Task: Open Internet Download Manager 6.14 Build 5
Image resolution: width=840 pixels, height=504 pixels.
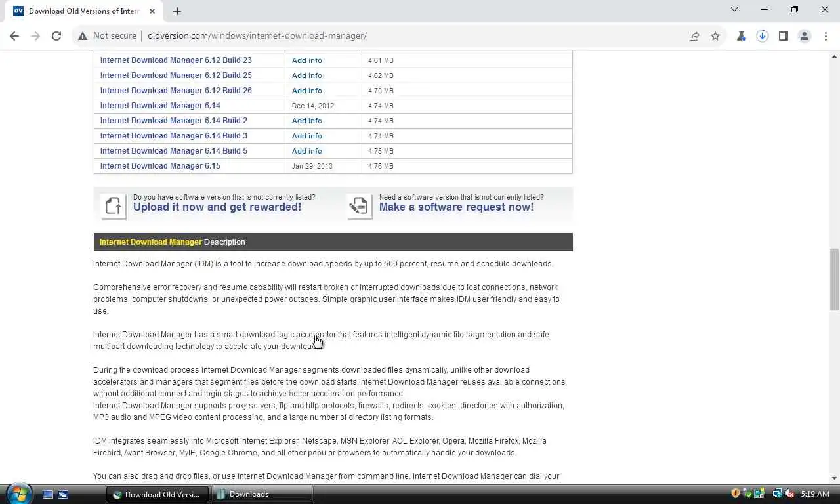Action: pyautogui.click(x=174, y=151)
